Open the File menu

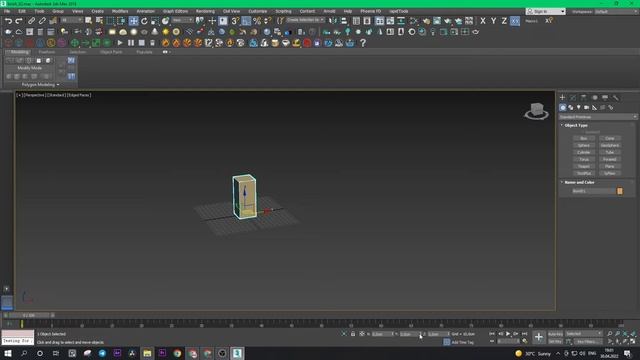(7, 11)
